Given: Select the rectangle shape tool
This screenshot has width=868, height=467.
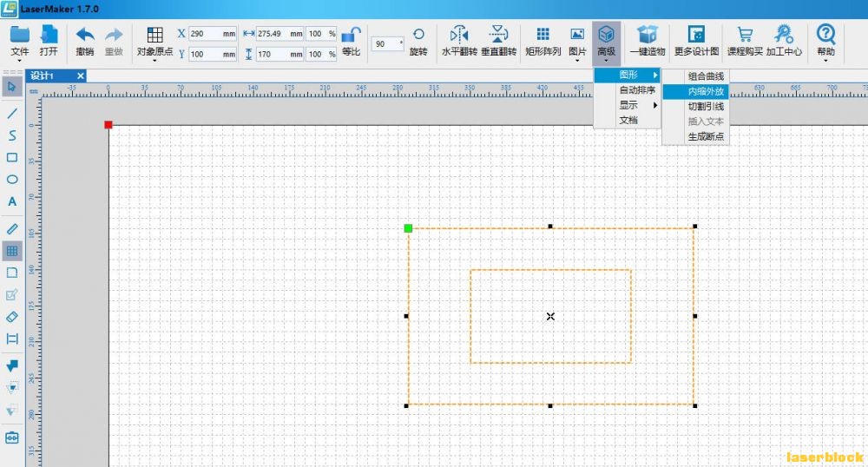Looking at the screenshot, I should point(12,157).
